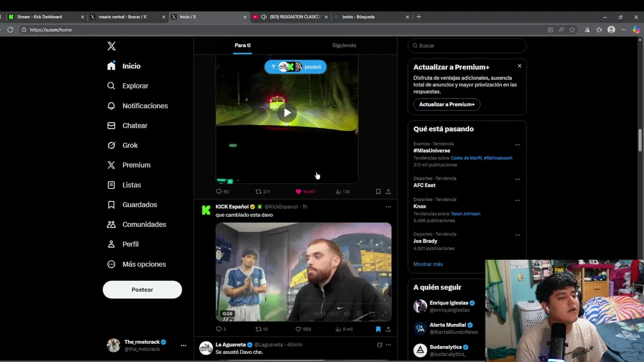The height and width of the screenshot is (362, 644).
Task: Open #MissUniverse trend
Action: [432, 151]
